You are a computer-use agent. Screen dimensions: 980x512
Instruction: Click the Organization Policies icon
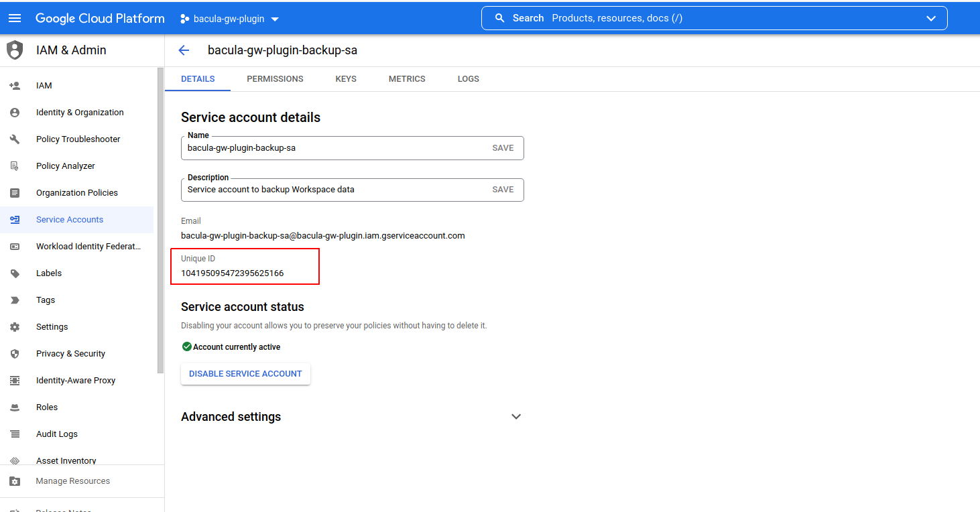pyautogui.click(x=15, y=193)
